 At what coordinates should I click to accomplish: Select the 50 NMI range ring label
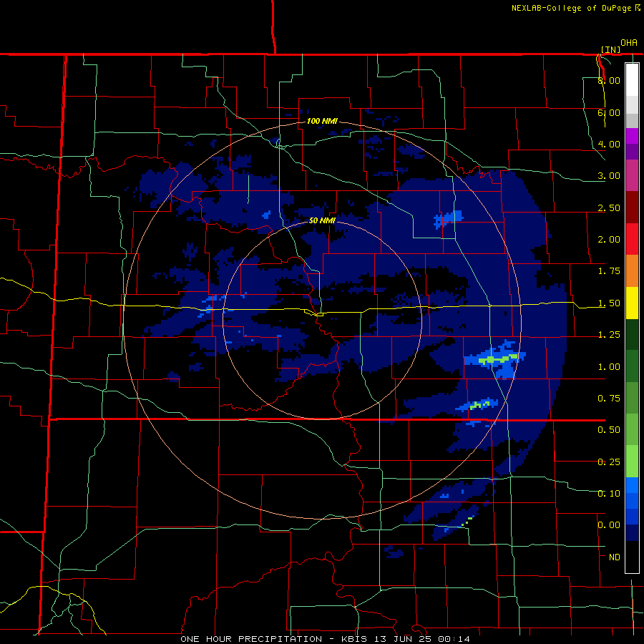[322, 220]
